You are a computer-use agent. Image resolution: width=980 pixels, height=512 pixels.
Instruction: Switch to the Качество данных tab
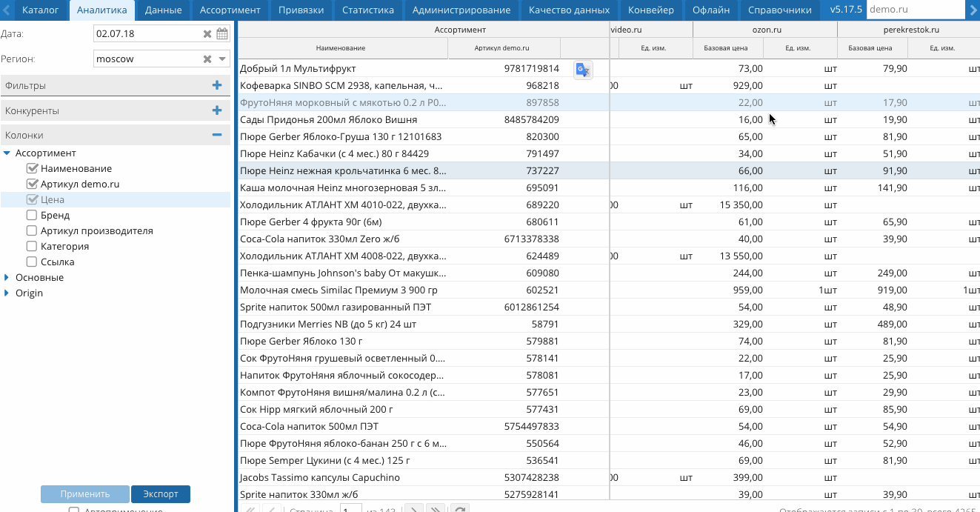point(569,10)
